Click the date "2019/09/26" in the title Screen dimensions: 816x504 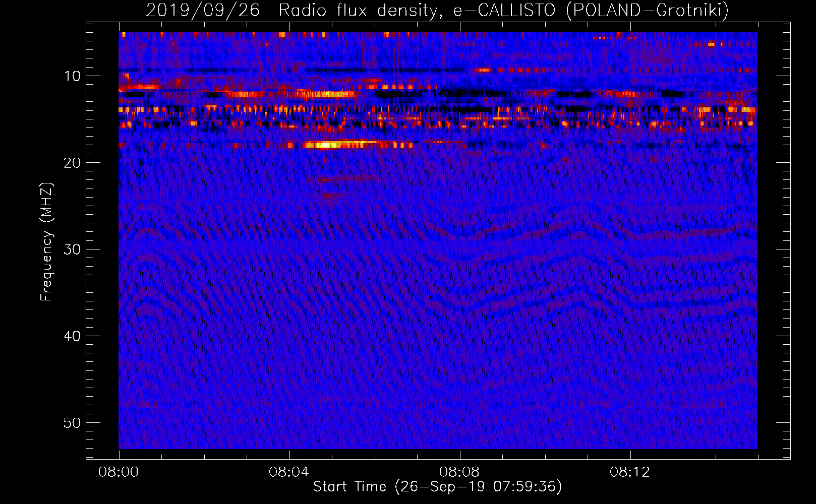coord(203,10)
